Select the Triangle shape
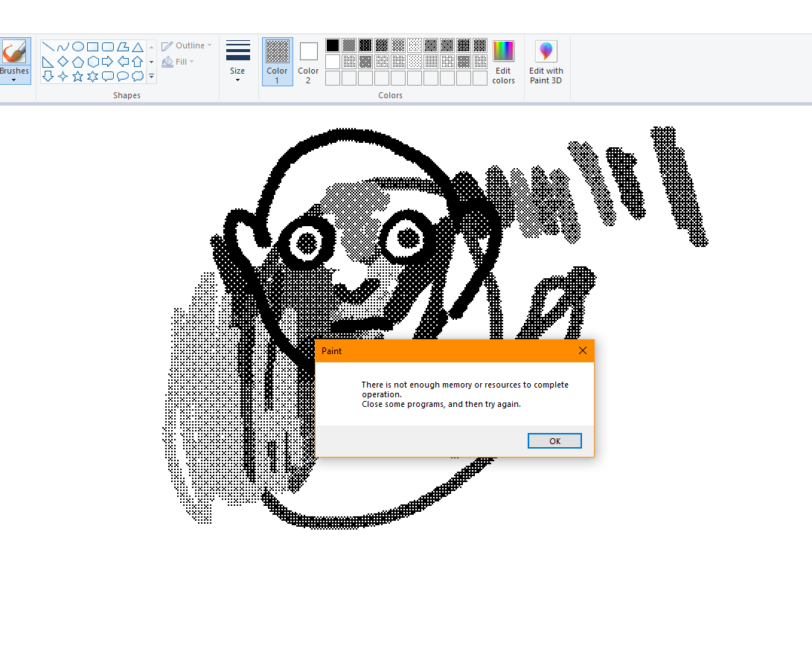The height and width of the screenshot is (645, 812). click(x=137, y=47)
